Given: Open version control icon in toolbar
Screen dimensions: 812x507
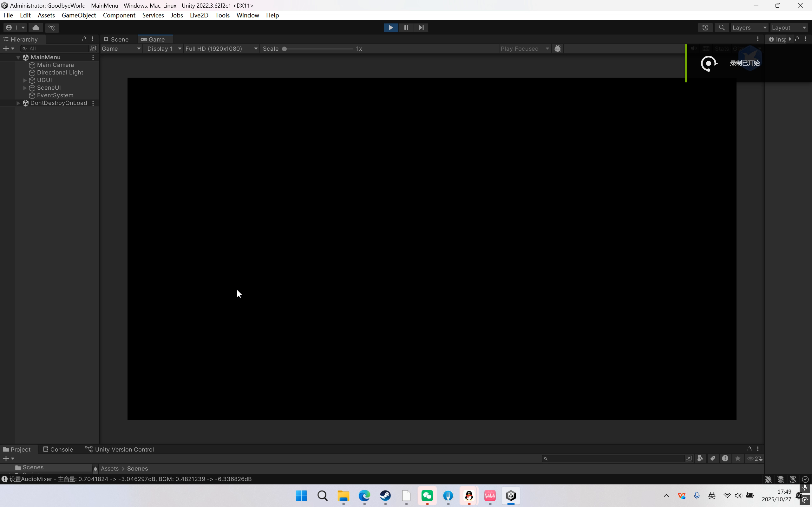Looking at the screenshot, I should point(52,28).
